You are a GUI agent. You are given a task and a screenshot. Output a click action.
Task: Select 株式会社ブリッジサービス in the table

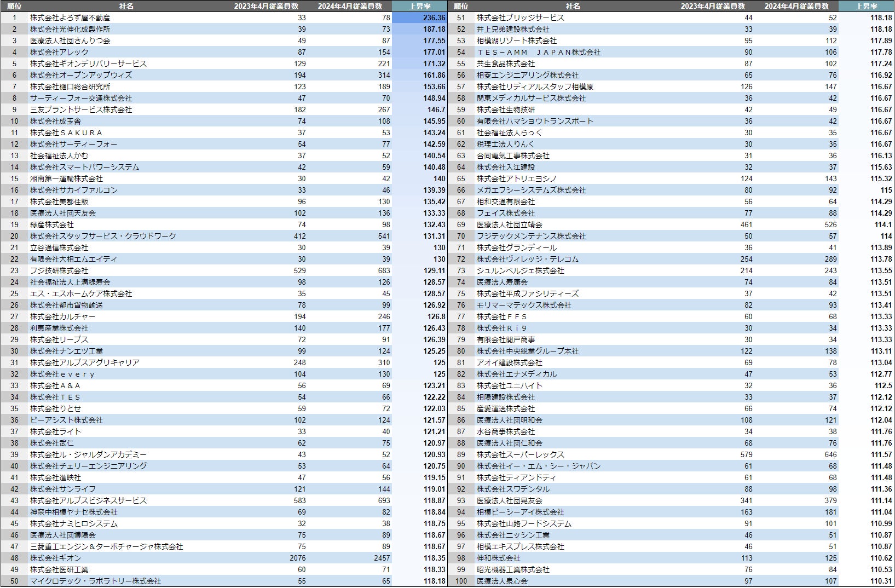(521, 18)
